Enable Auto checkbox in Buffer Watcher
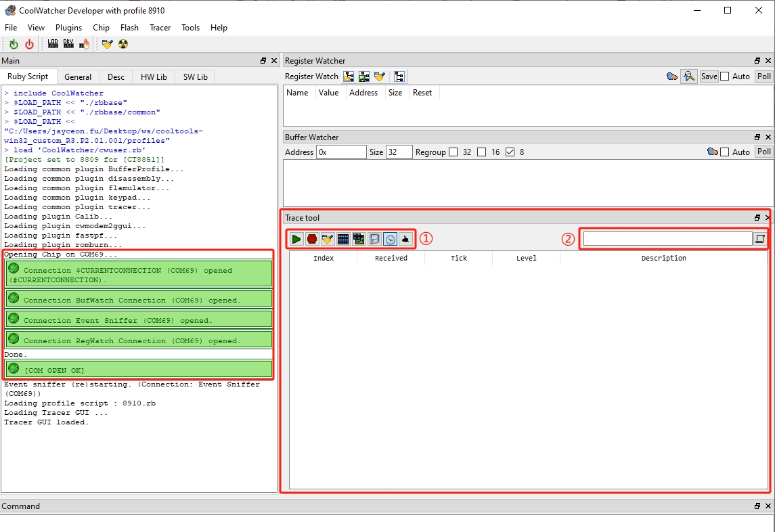775x532 pixels. tap(725, 152)
